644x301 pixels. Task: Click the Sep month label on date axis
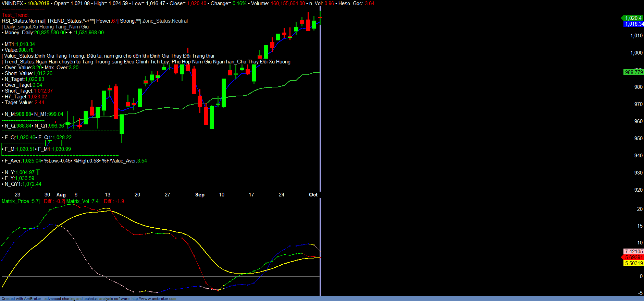pyautogui.click(x=200, y=195)
